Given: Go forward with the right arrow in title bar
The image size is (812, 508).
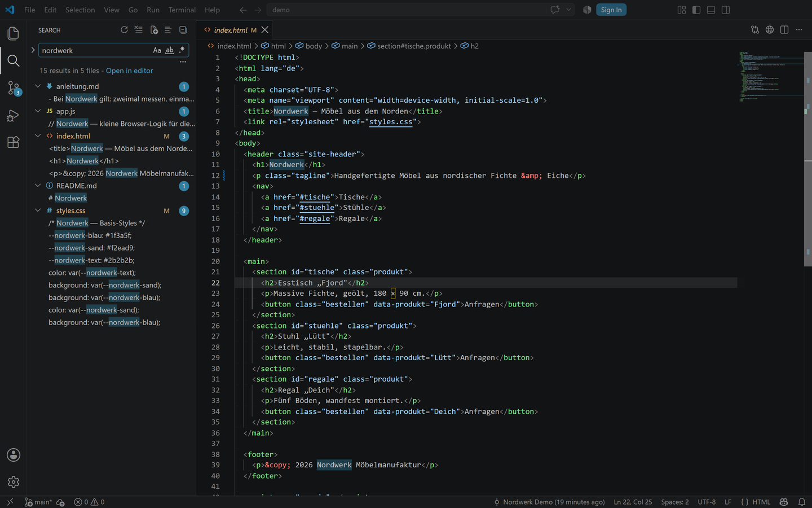Looking at the screenshot, I should (x=258, y=10).
